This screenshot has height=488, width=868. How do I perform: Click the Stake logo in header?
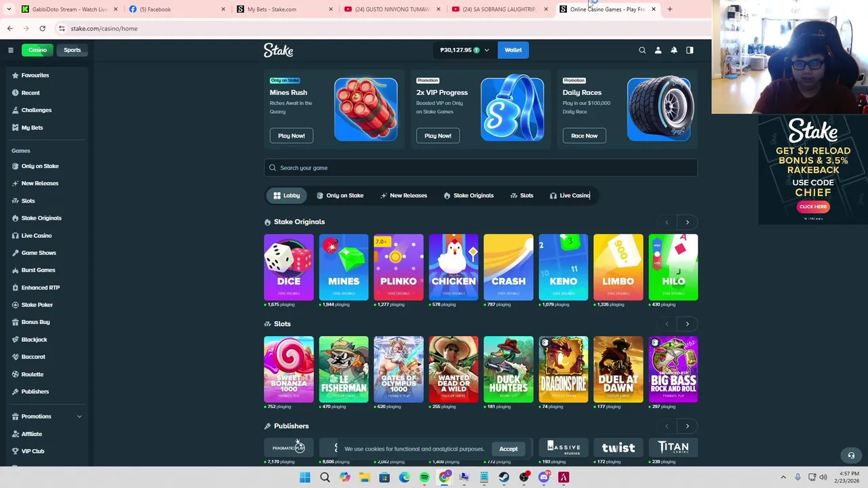click(x=279, y=50)
